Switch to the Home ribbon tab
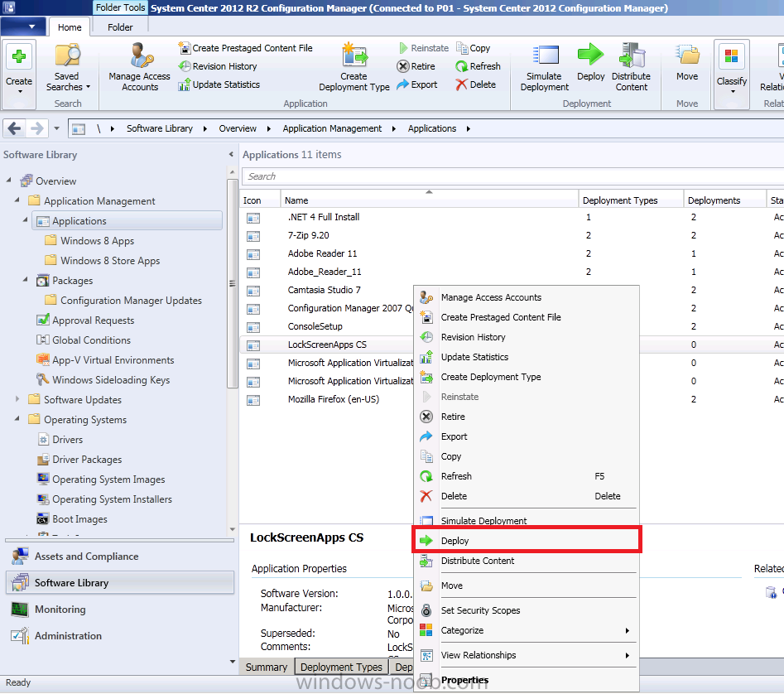Image resolution: width=784 pixels, height=694 pixels. [x=70, y=27]
